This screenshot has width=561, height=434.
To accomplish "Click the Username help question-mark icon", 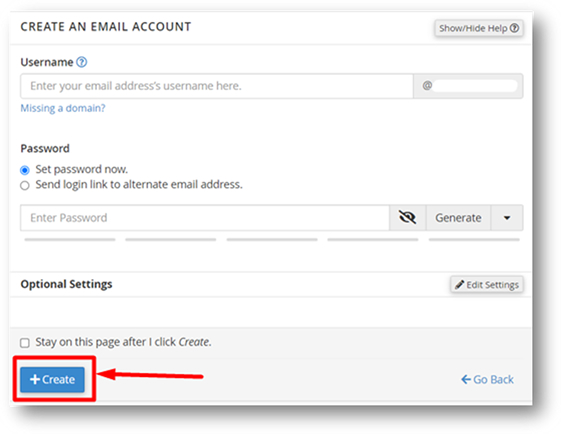I will point(82,62).
